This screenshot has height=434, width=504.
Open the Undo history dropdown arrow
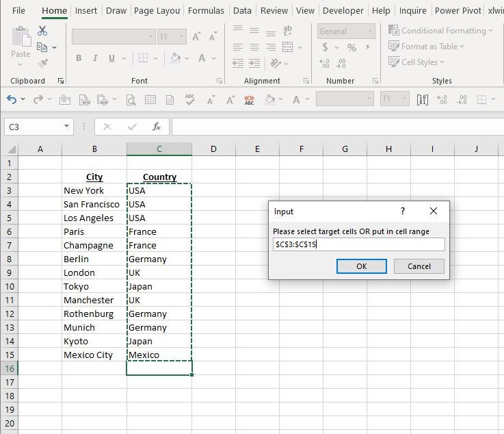tap(23, 99)
